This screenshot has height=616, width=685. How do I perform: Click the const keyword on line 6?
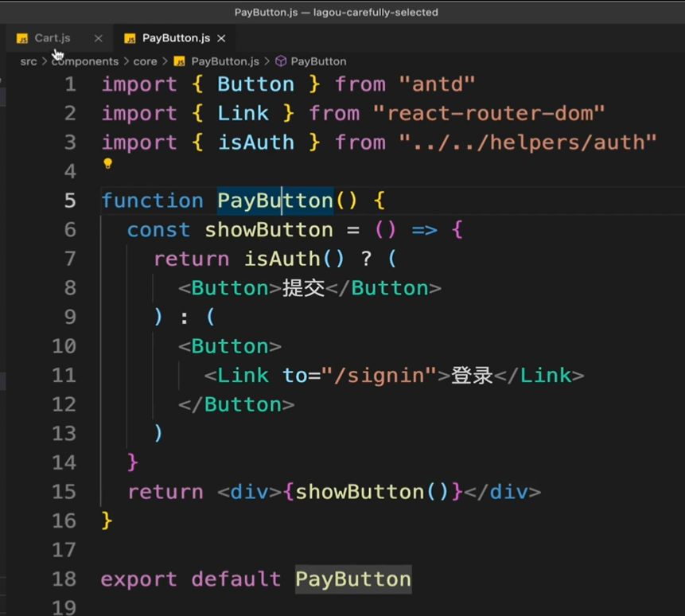158,230
